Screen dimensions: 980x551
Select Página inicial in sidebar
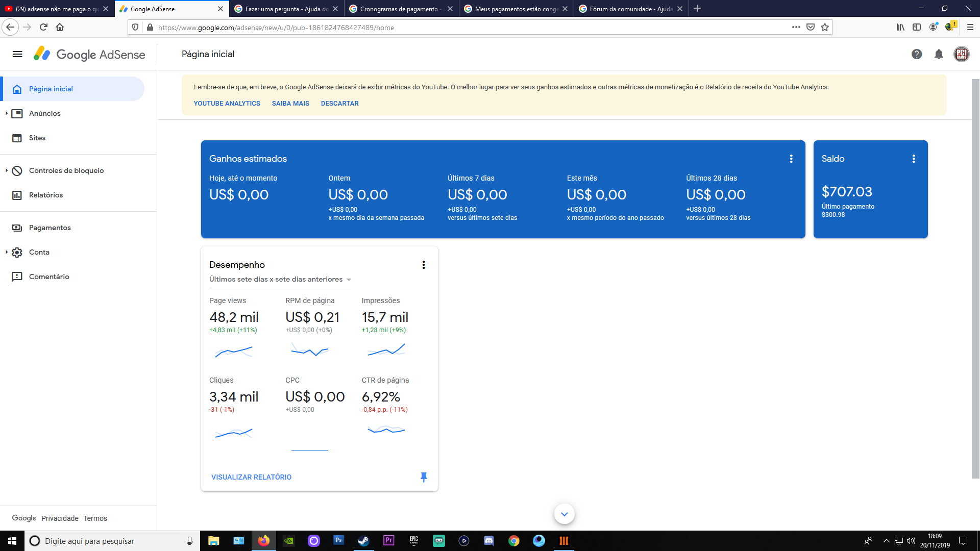coord(72,89)
